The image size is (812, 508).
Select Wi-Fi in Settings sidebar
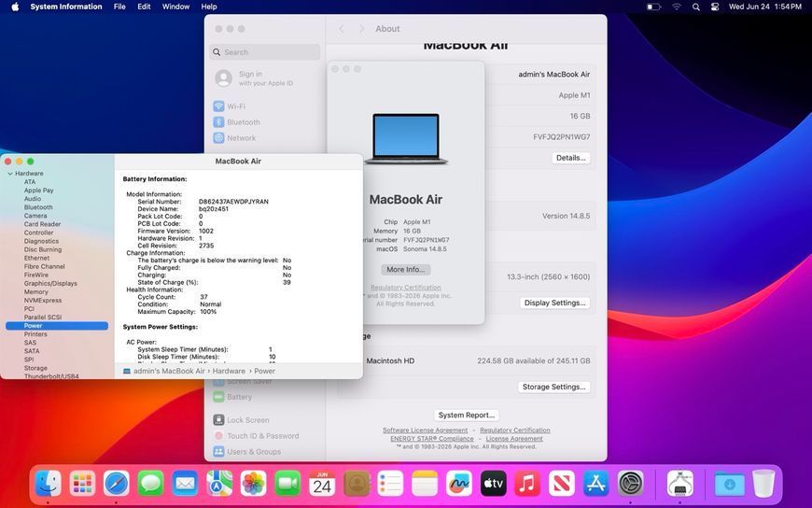[x=265, y=106]
